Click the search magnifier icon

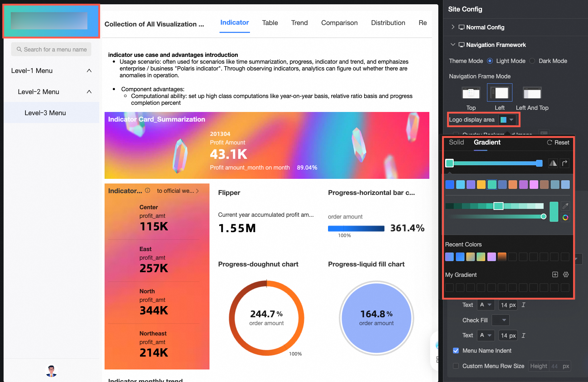point(19,49)
